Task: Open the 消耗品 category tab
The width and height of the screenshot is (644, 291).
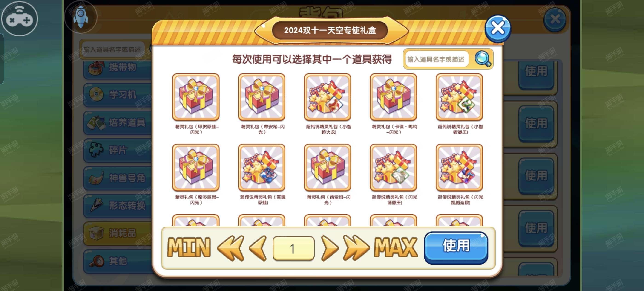Action: [x=118, y=233]
